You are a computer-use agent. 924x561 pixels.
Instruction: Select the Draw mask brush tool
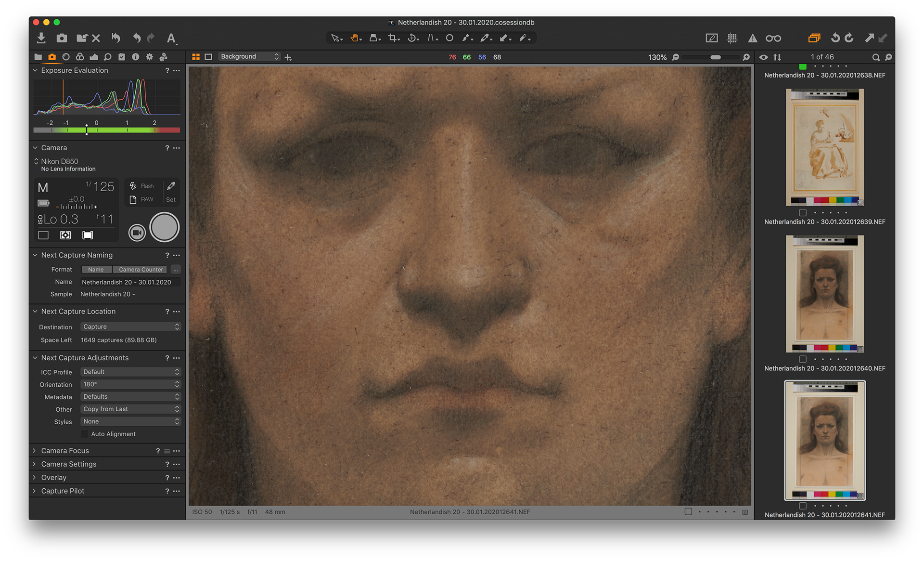[467, 38]
